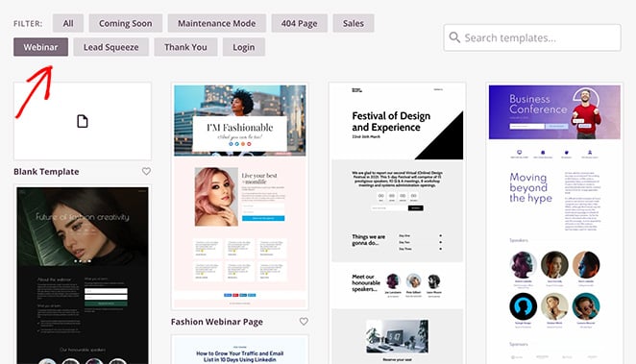Image resolution: width=636 pixels, height=364 pixels.
Task: Click the Search templates input field
Action: [x=532, y=37]
